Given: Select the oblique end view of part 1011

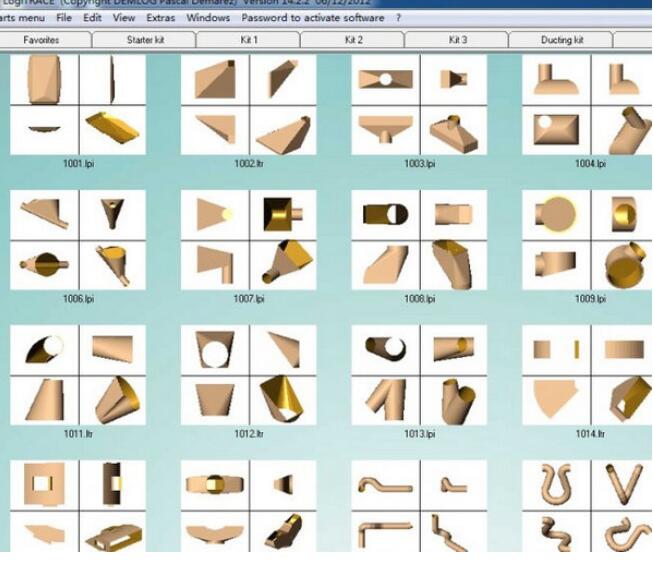Looking at the screenshot, I should (x=44, y=350).
